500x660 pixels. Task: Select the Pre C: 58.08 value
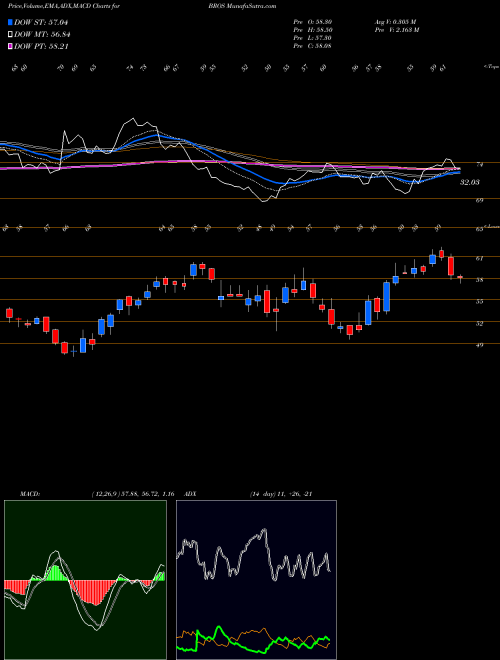[x=313, y=46]
